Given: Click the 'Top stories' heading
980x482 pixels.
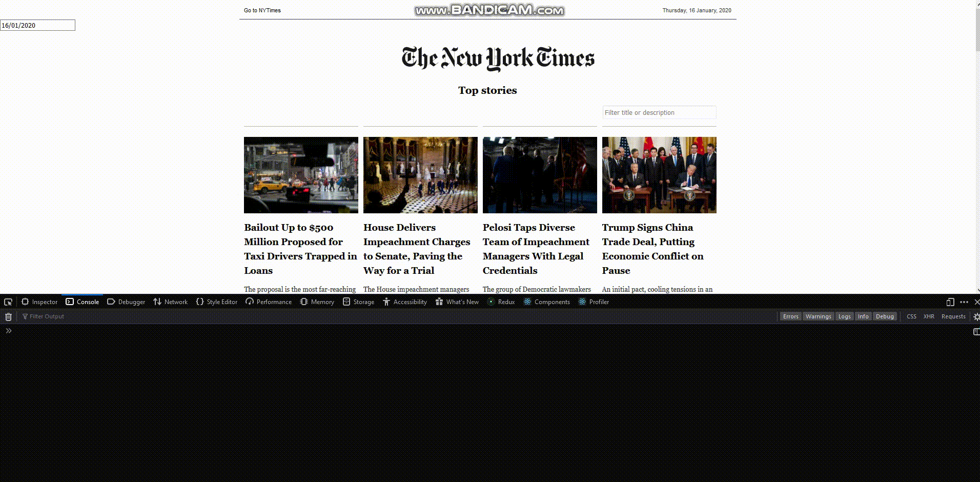Looking at the screenshot, I should (x=487, y=90).
